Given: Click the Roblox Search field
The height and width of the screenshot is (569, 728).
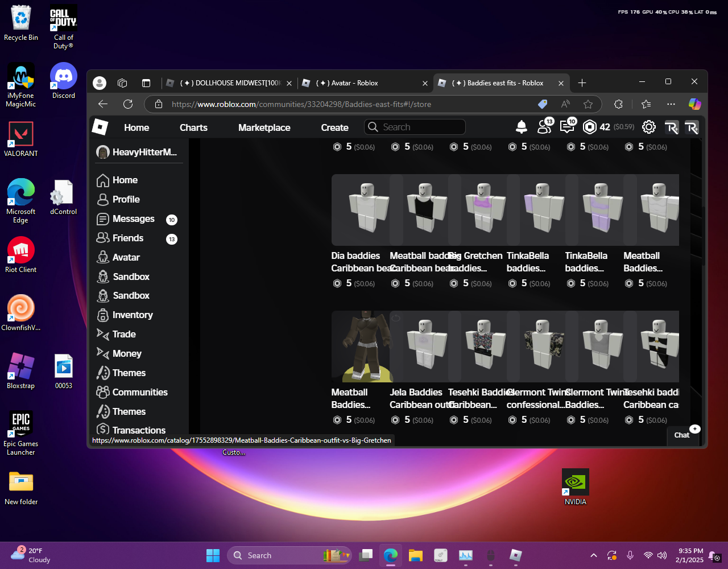Looking at the screenshot, I should tap(415, 127).
